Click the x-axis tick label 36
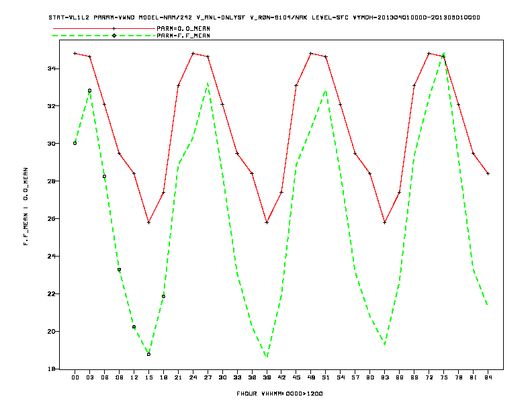Screen dimensions: 532x411 pos(252,377)
